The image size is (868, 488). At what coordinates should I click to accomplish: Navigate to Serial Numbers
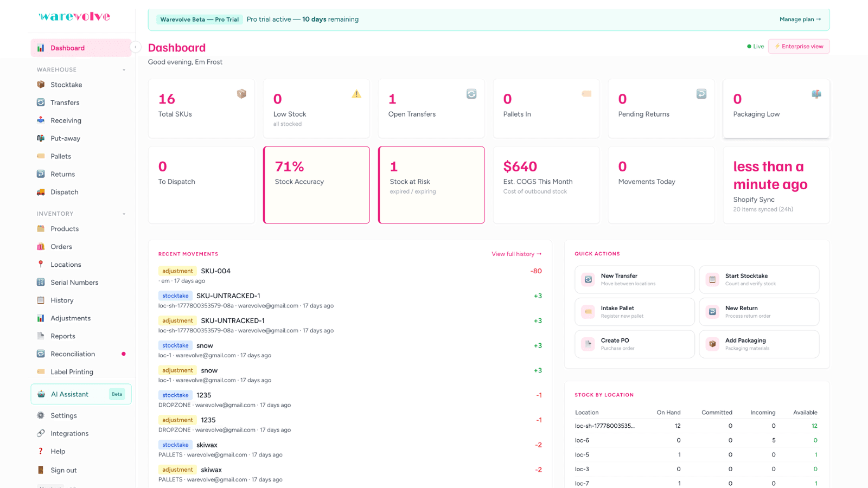pos(81,282)
